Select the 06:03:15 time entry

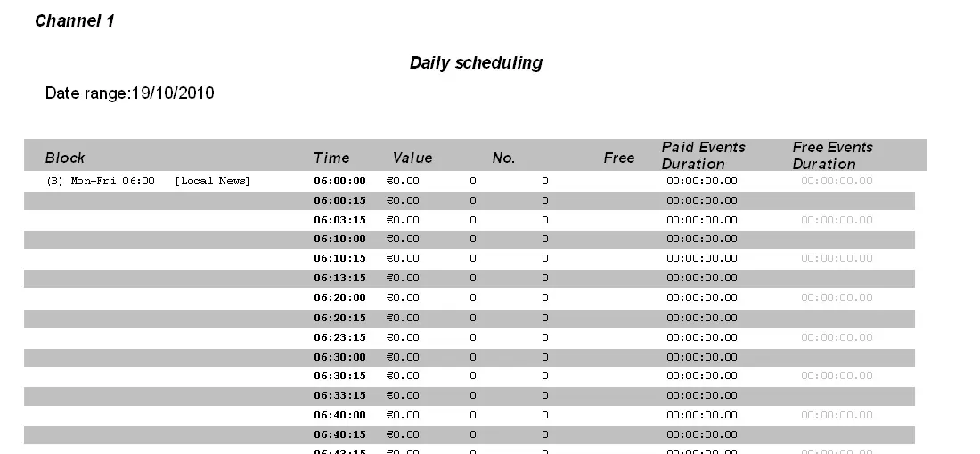point(339,220)
